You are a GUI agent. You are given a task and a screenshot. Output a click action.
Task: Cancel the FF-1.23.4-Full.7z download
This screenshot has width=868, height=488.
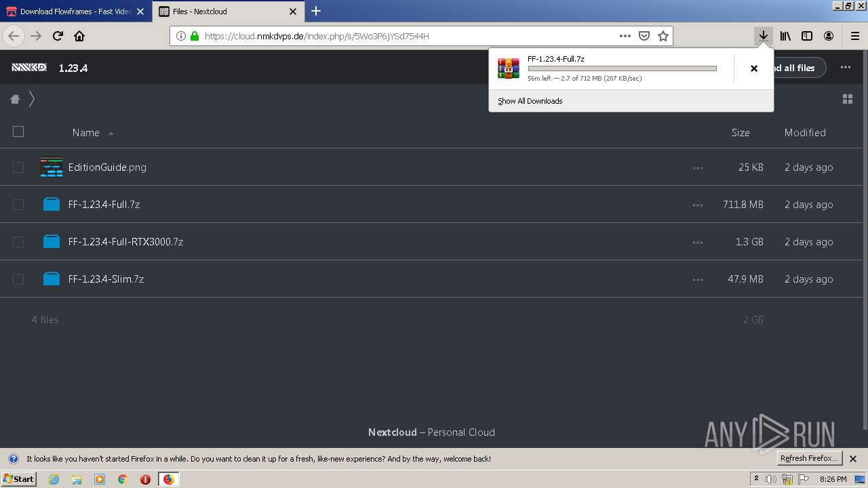click(753, 68)
